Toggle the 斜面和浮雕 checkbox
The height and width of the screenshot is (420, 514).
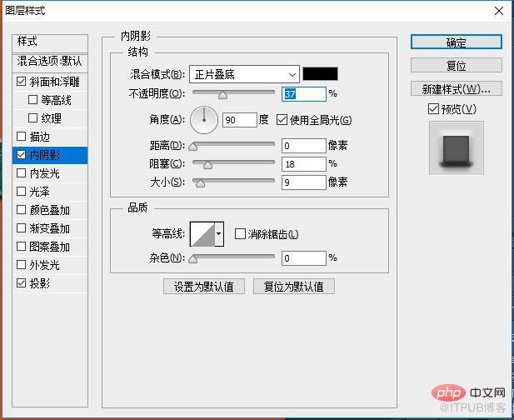[x=22, y=81]
